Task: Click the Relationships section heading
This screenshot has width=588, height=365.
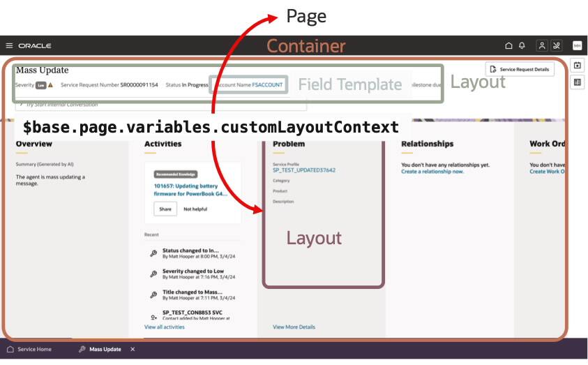Action: click(427, 144)
